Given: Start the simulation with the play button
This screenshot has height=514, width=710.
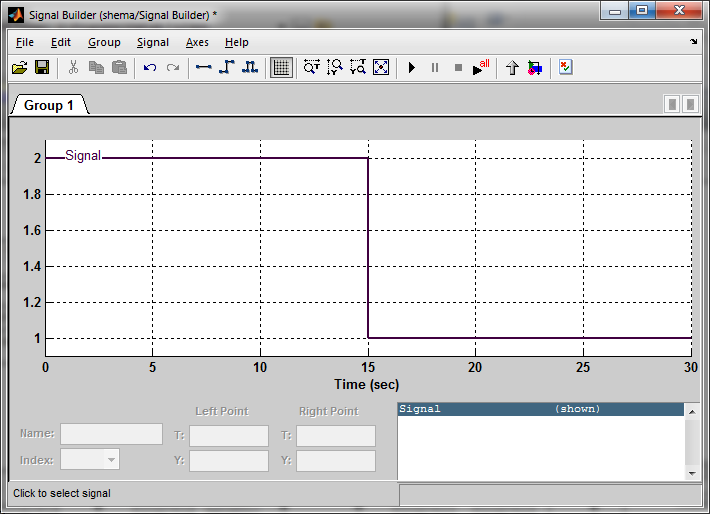Looking at the screenshot, I should pos(412,68).
